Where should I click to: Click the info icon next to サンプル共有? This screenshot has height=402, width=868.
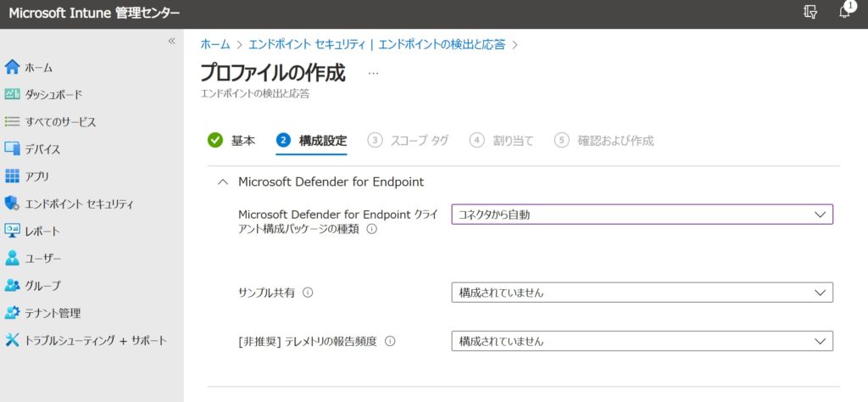308,293
